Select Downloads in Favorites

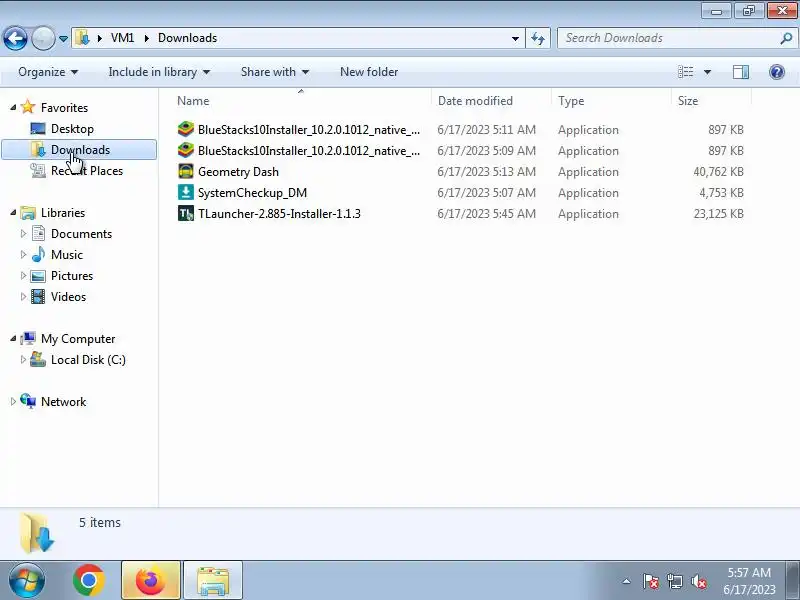[x=79, y=149]
